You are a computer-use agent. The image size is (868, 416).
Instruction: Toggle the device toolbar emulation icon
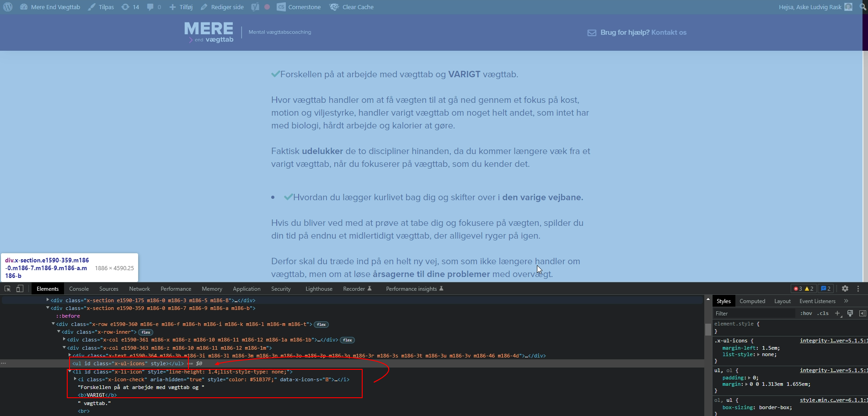(20, 288)
